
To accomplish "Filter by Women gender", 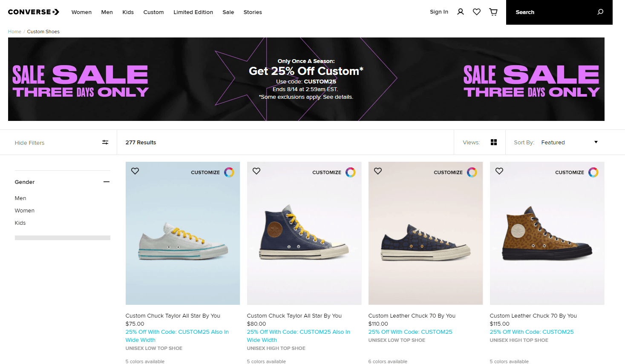I will pos(25,210).
